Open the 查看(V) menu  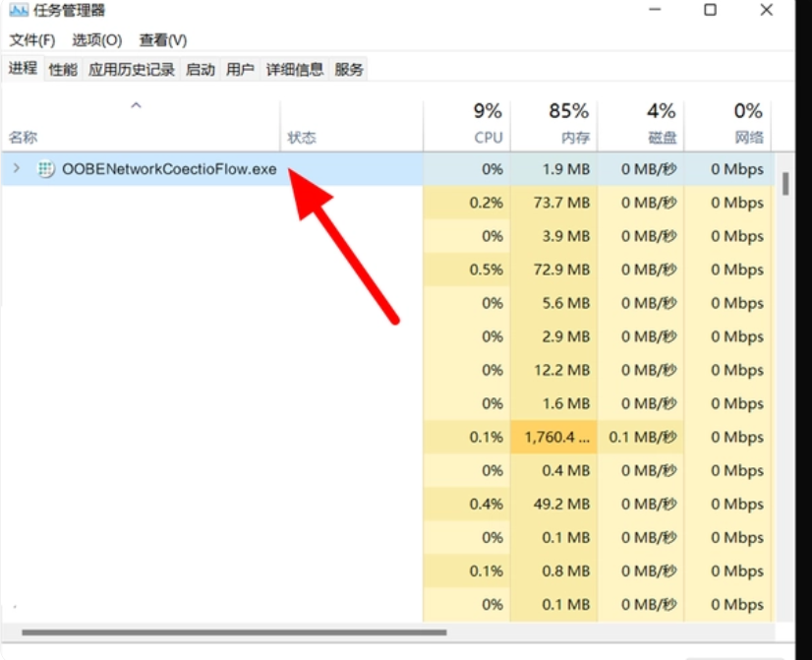coord(163,40)
